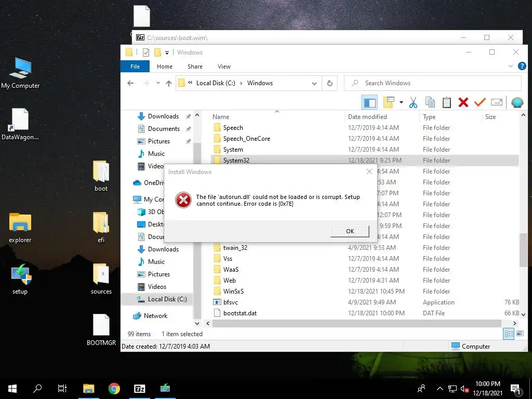Viewport: 532px width, 399px height.
Task: Open the BOOTMGR desktop file
Action: coord(101,330)
